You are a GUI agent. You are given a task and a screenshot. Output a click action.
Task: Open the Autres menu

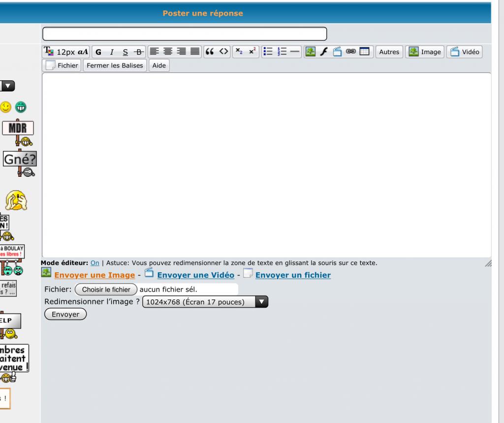[389, 52]
